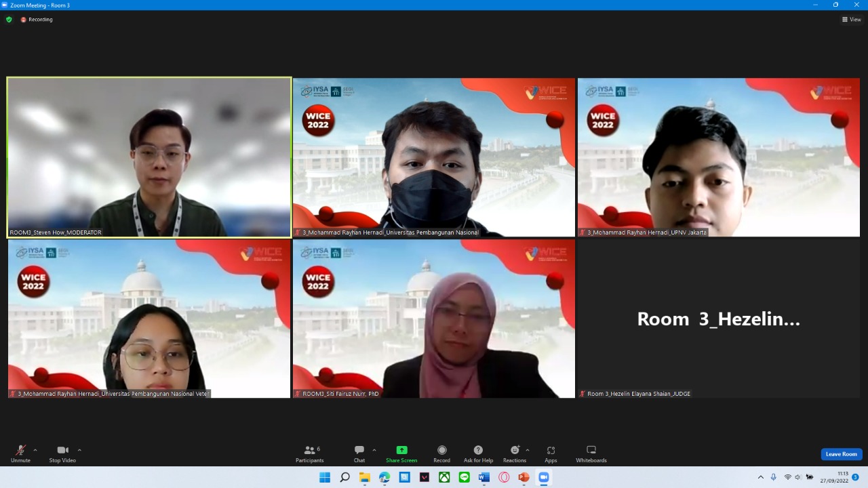Expand audio options arrow beside Unmute
The width and height of the screenshot is (868, 488).
[35, 450]
